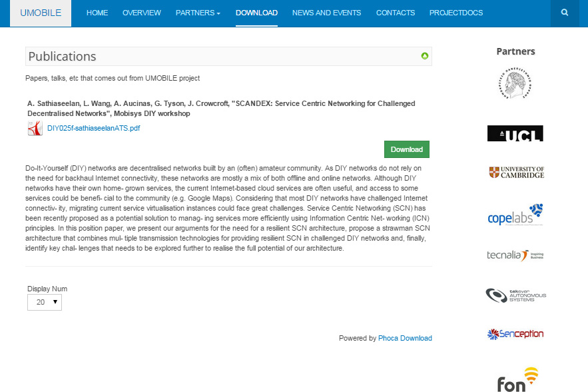
Task: Click the green Download button
Action: [407, 149]
